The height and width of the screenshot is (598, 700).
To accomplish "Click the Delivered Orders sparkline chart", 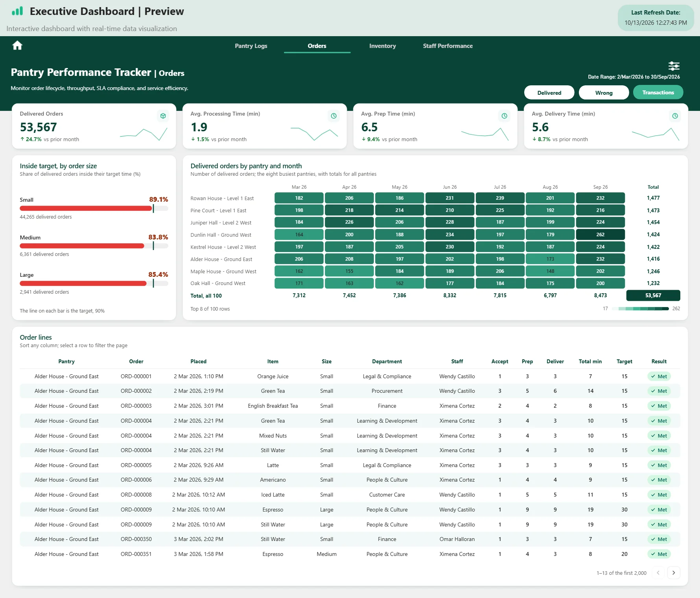I will point(144,134).
